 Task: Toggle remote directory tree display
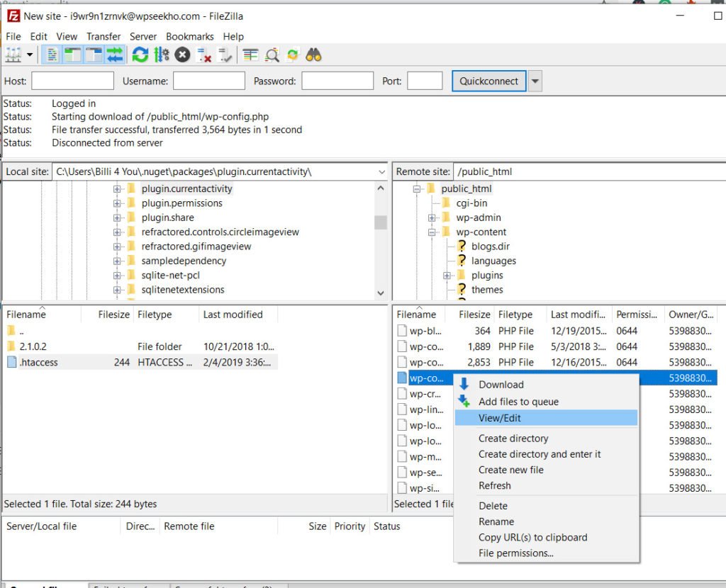[x=94, y=55]
